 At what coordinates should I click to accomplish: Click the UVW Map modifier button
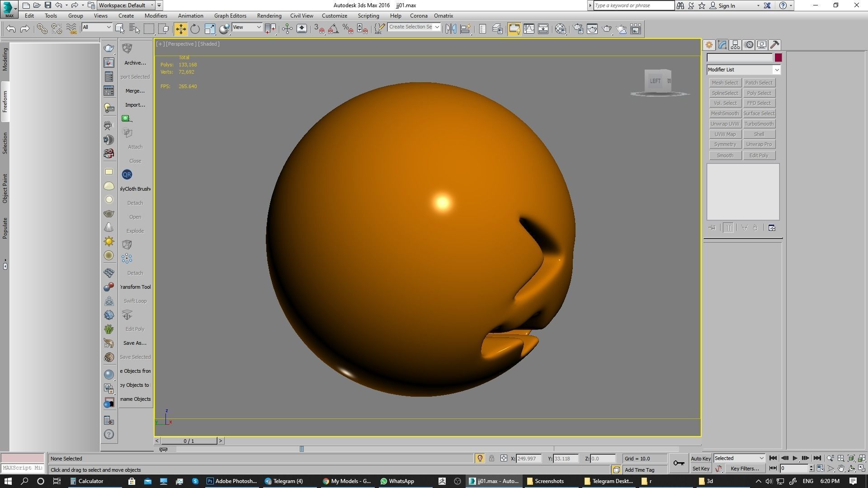click(x=725, y=134)
